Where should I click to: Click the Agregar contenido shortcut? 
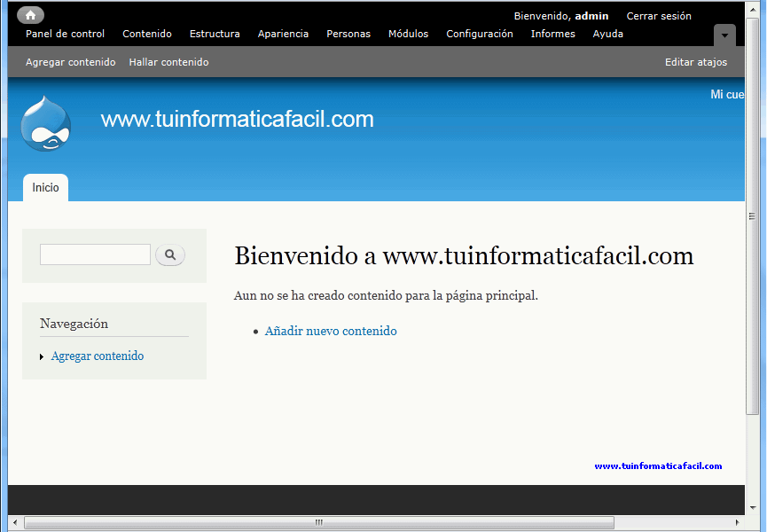pos(70,62)
